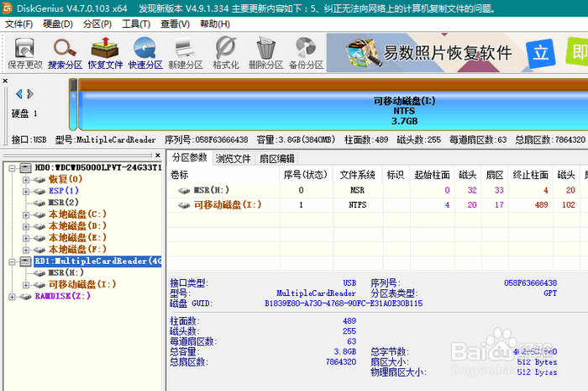
Task: Click the Quick Partition (快速分区) icon
Action: [x=145, y=53]
